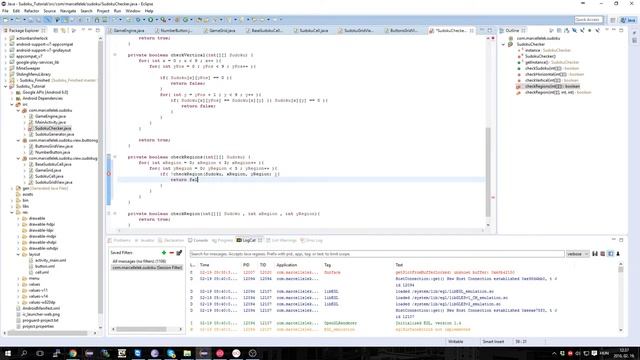Screen dimensions: 640x360
Task: Open the Source menu
Action: [x=49, y=11]
